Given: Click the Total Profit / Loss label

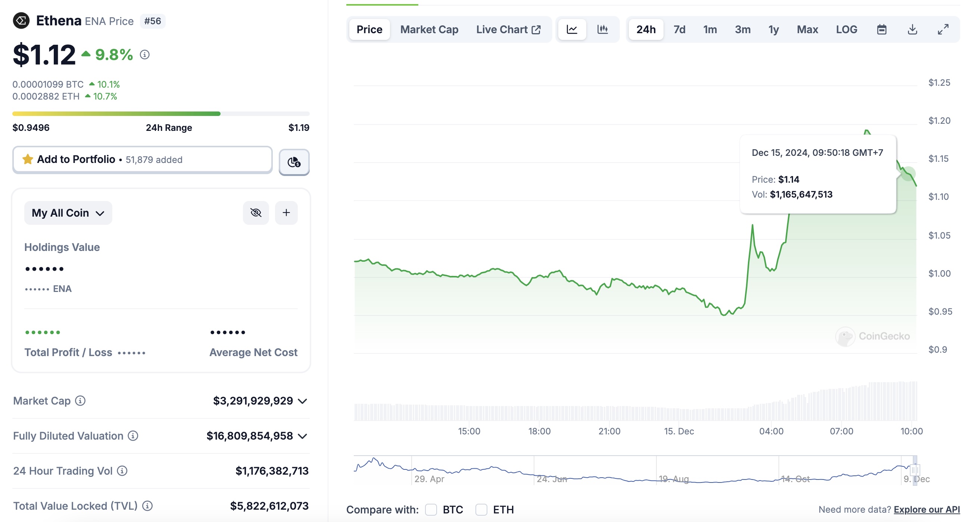Looking at the screenshot, I should (68, 352).
